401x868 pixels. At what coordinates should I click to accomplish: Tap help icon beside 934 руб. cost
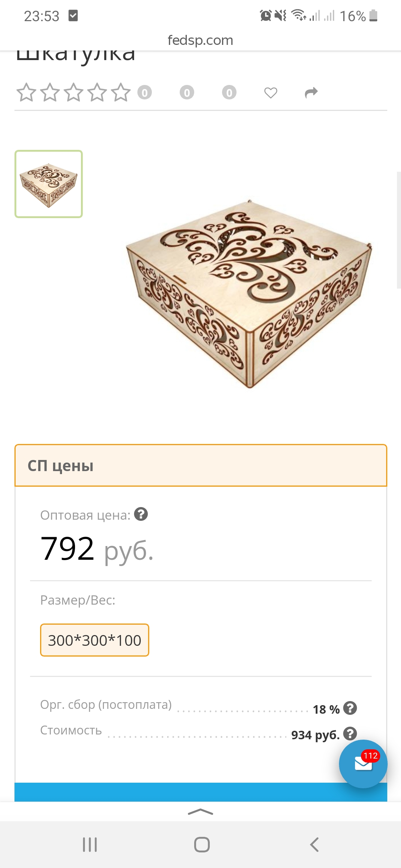point(350,734)
